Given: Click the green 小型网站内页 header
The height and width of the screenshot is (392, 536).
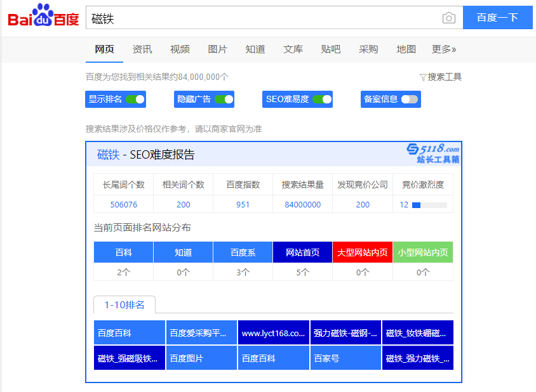Looking at the screenshot, I should click(423, 252).
